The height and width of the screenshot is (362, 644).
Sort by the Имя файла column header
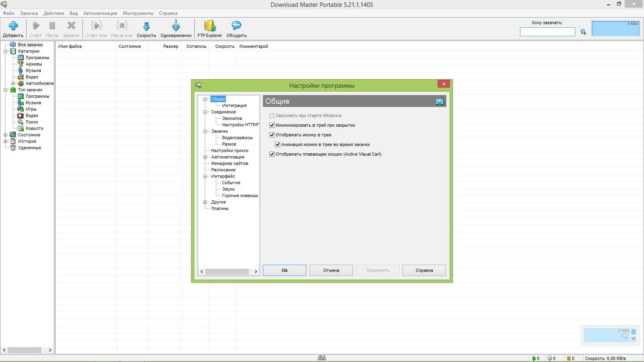click(x=86, y=46)
